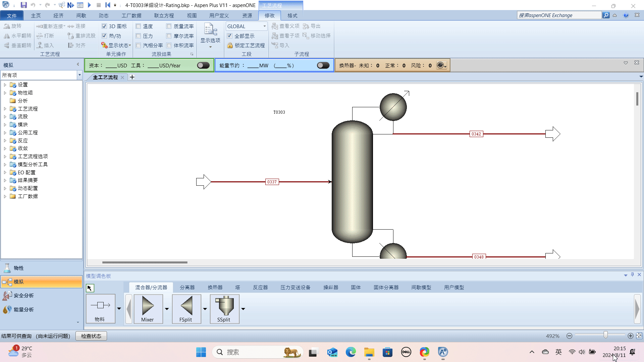Open the Mixer model variants dropdown

[x=167, y=309]
